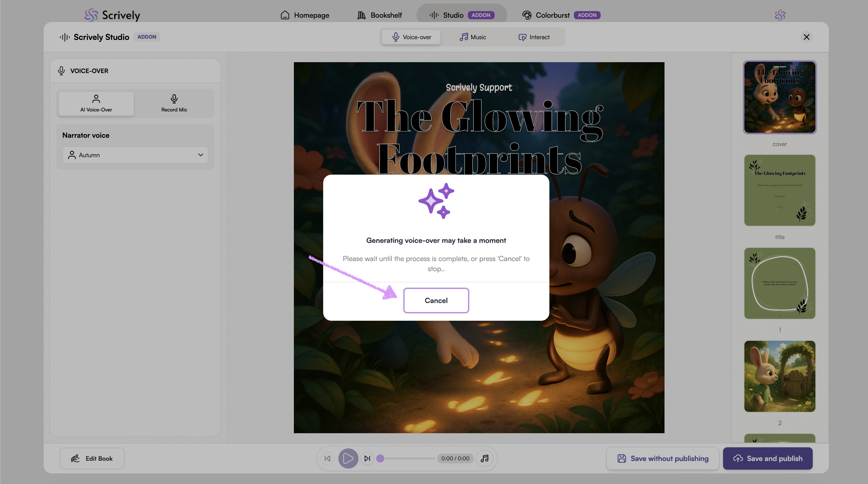Select the Voice-over tab
Viewport: 868px width, 484px height.
click(x=411, y=37)
